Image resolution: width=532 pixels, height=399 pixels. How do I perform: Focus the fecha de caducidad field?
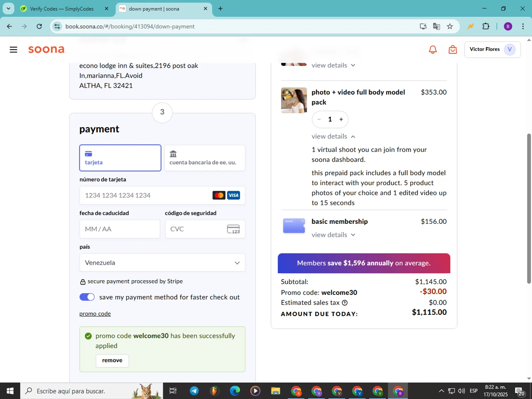[x=120, y=229]
